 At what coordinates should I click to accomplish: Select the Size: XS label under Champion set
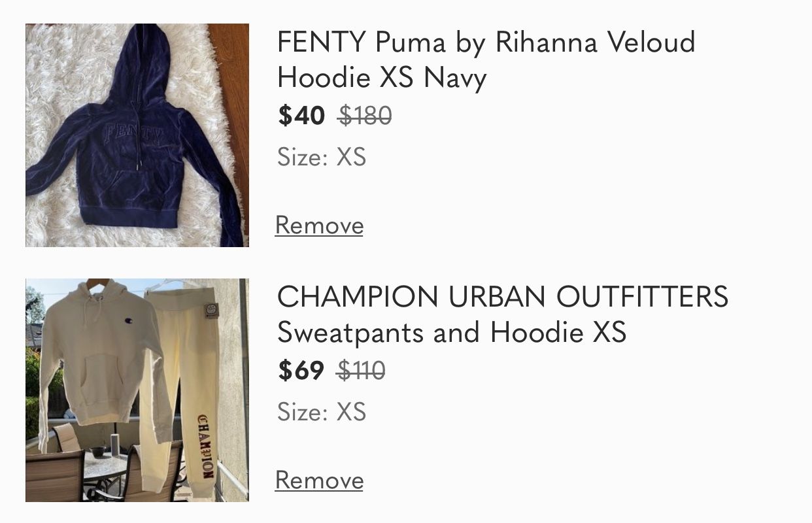[322, 412]
